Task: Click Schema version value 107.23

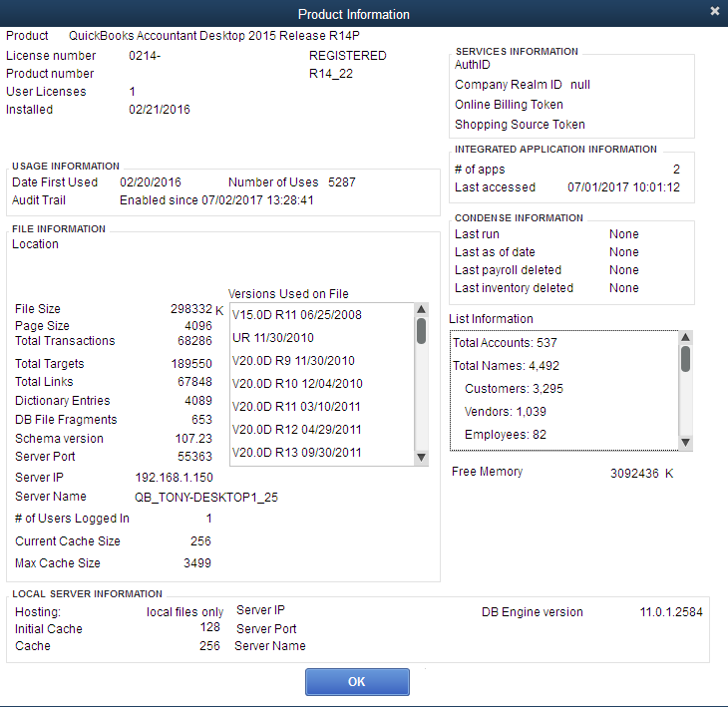Action: coord(193,439)
